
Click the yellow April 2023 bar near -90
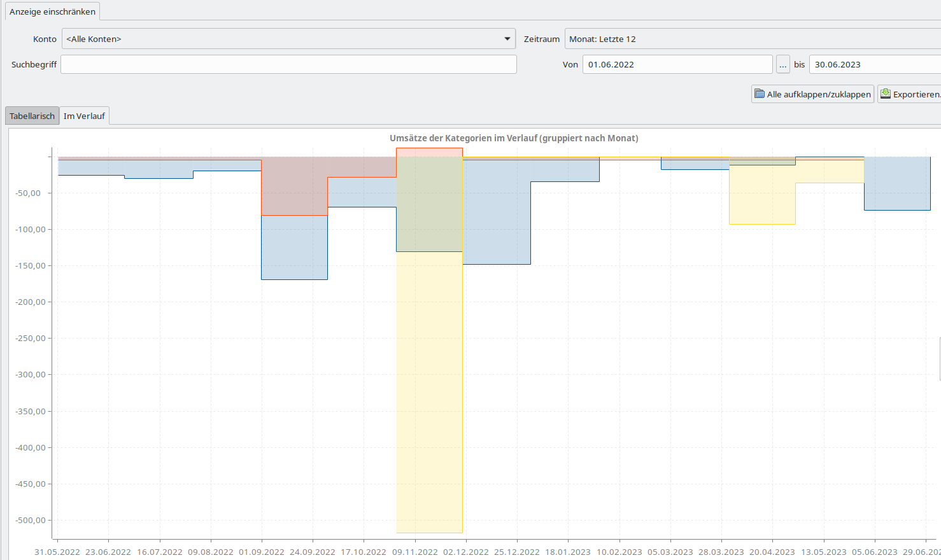tap(762, 197)
